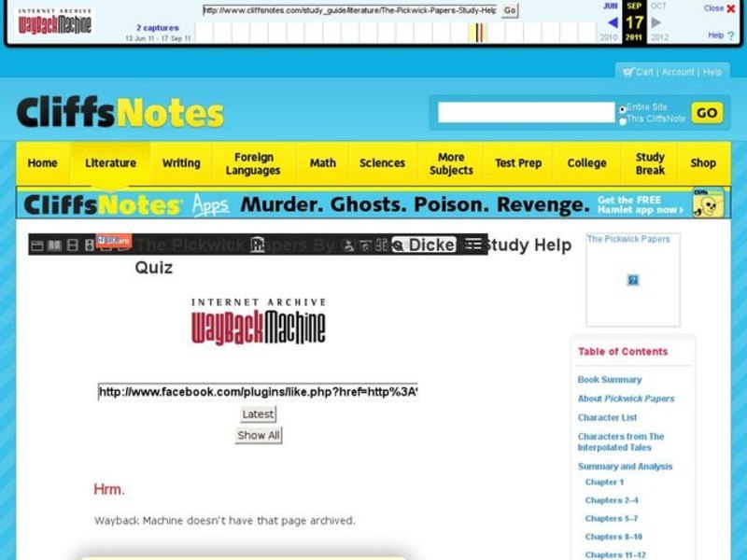The image size is (747, 560).
Task: Click the blue previous-capture arrow near JUN 2010
Action: 613,23
